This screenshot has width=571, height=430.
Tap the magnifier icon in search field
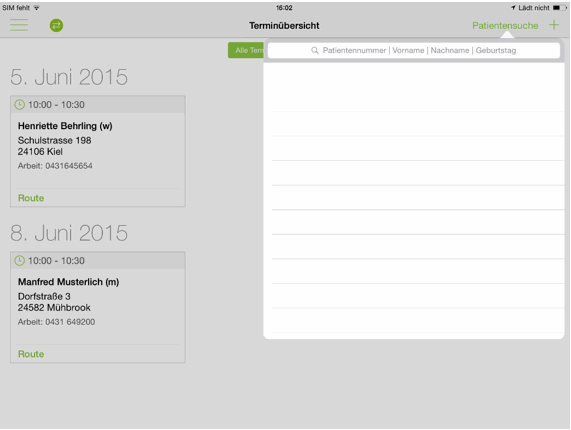pyautogui.click(x=315, y=50)
